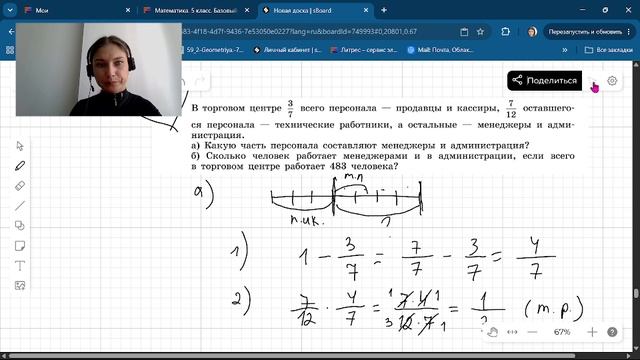640x360 pixels.
Task: Open board settings gear
Action: (612, 81)
